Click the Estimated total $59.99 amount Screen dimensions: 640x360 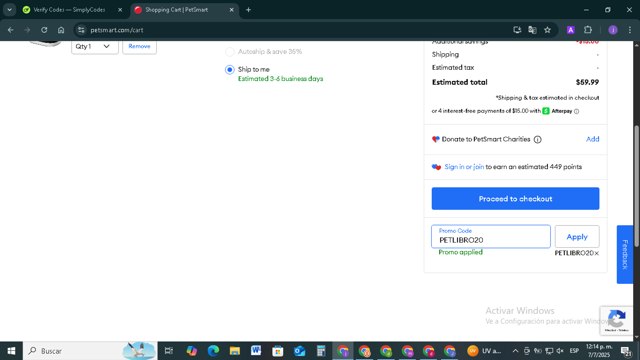(587, 82)
